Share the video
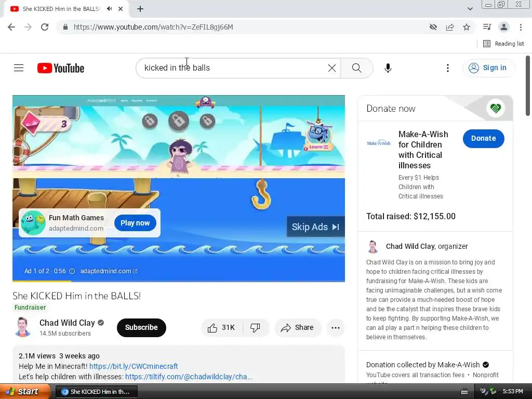 click(x=297, y=327)
